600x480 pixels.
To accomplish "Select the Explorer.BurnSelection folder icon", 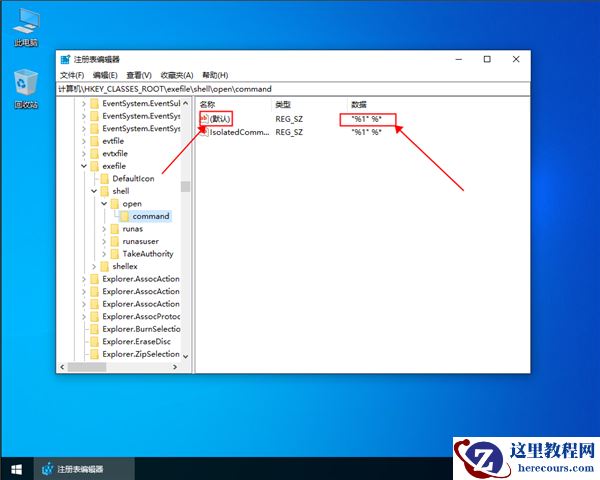I will (x=94, y=329).
